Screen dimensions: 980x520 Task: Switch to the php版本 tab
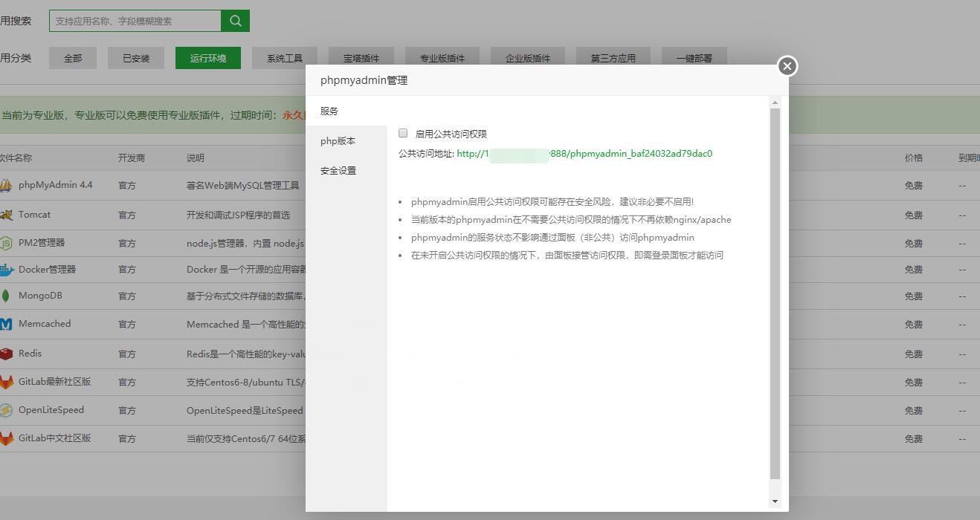click(346, 140)
